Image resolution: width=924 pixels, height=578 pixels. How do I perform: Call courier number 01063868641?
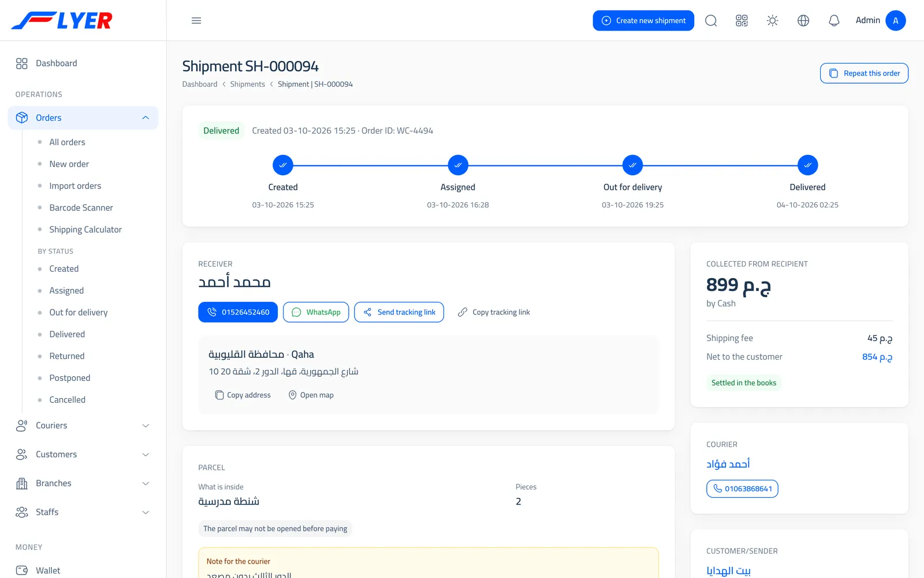pyautogui.click(x=742, y=489)
